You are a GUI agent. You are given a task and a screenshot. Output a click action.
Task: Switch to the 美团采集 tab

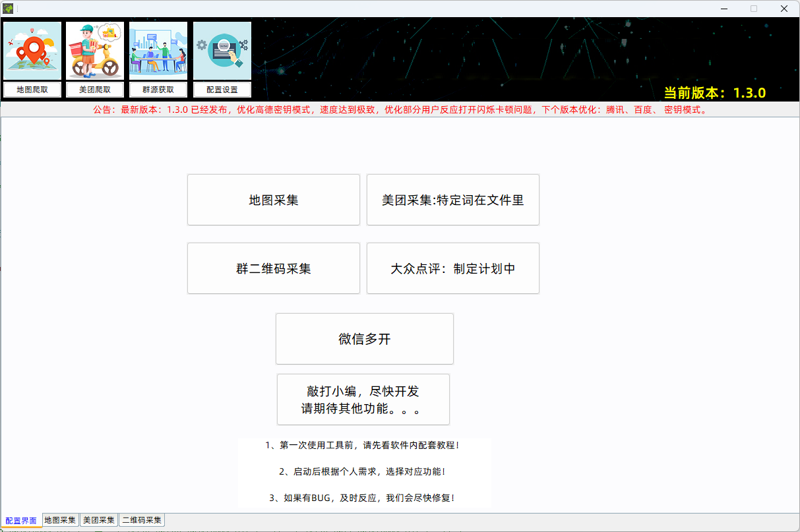[98, 520]
